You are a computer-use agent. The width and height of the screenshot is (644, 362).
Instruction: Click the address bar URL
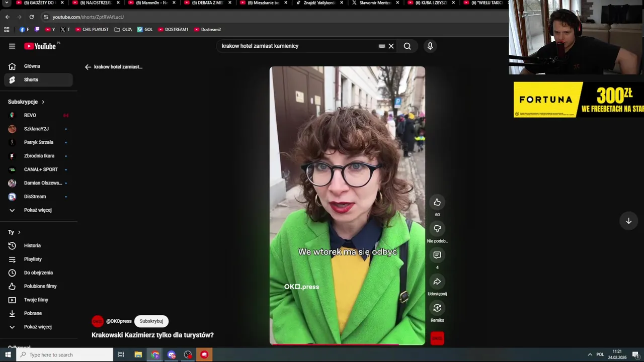(88, 17)
